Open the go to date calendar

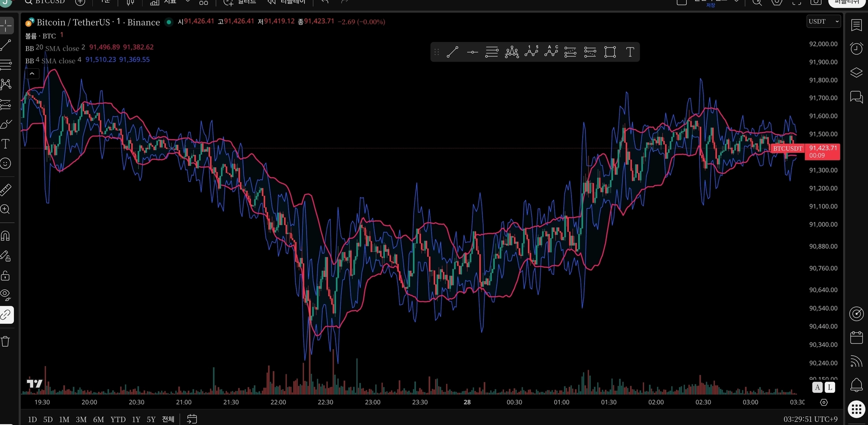tap(192, 419)
